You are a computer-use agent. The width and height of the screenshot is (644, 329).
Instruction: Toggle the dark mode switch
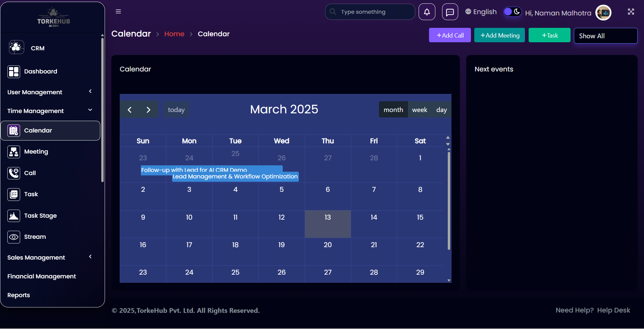tap(512, 12)
